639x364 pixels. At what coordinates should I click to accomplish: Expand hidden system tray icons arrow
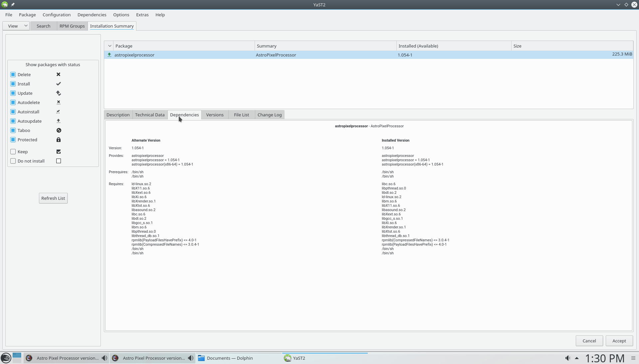(x=577, y=358)
